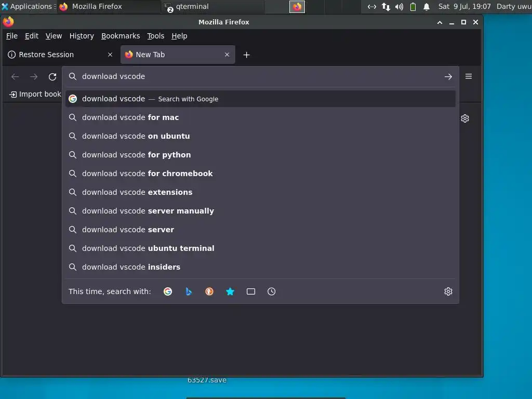Viewport: 532px width, 399px height.
Task: Open the Edit menu
Action: coord(32,36)
